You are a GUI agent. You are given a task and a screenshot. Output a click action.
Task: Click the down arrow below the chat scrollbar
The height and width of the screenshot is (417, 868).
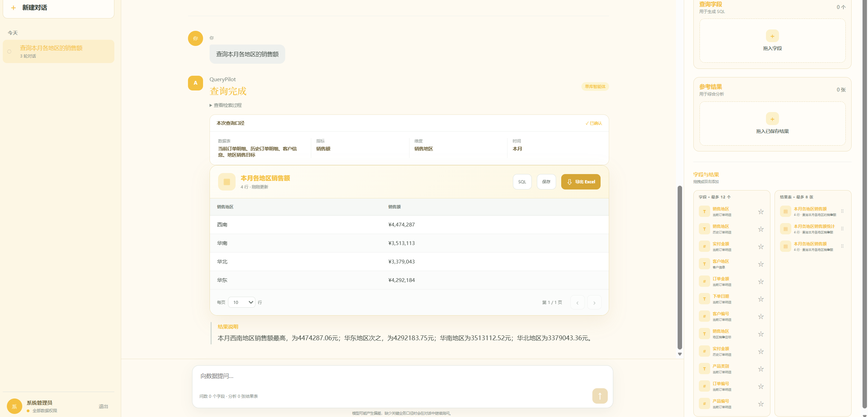(680, 354)
